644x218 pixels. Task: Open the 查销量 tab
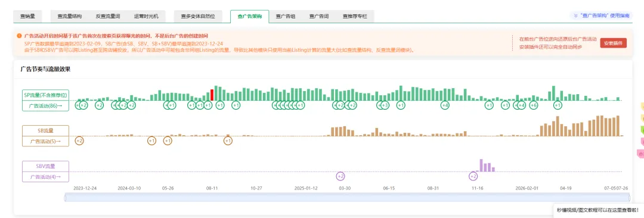coord(27,17)
